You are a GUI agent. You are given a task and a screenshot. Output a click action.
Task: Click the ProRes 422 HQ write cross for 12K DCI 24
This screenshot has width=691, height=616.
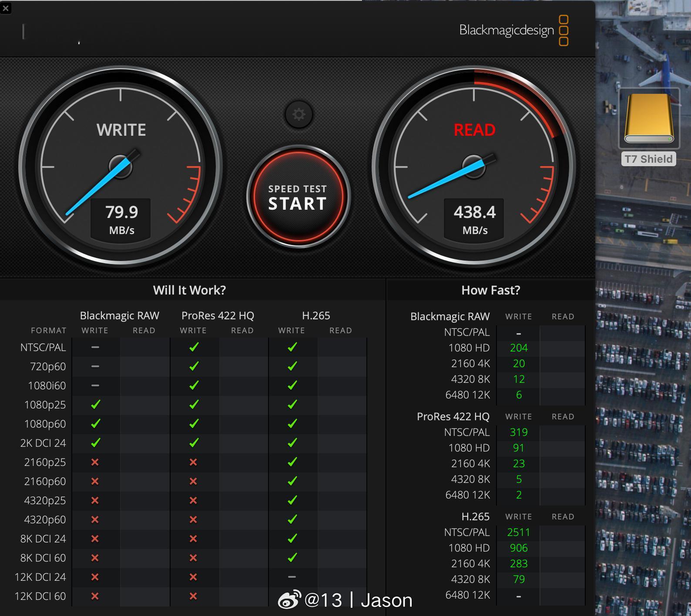coord(193,577)
